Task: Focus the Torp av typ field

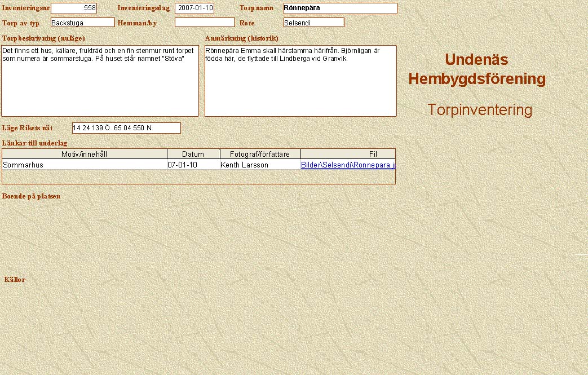Action: click(x=82, y=23)
